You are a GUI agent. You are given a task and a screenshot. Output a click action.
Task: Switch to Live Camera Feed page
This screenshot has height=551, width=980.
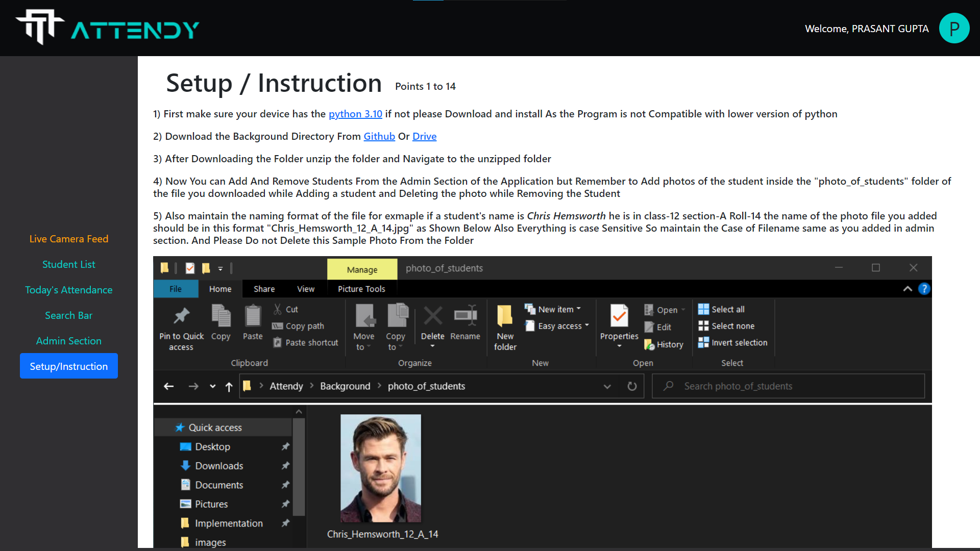click(68, 239)
